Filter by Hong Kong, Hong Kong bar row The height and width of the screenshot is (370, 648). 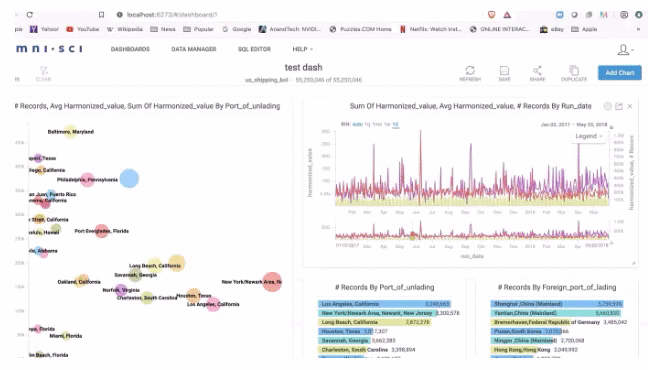(534, 349)
